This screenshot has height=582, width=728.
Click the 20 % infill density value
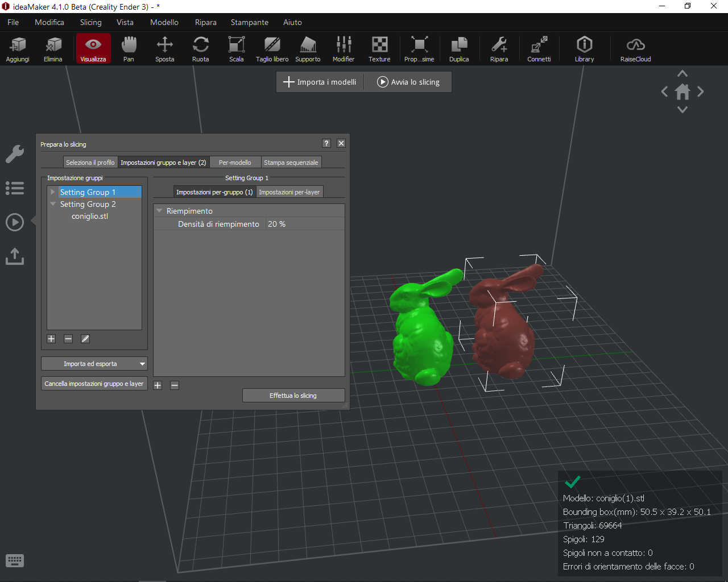pos(277,224)
